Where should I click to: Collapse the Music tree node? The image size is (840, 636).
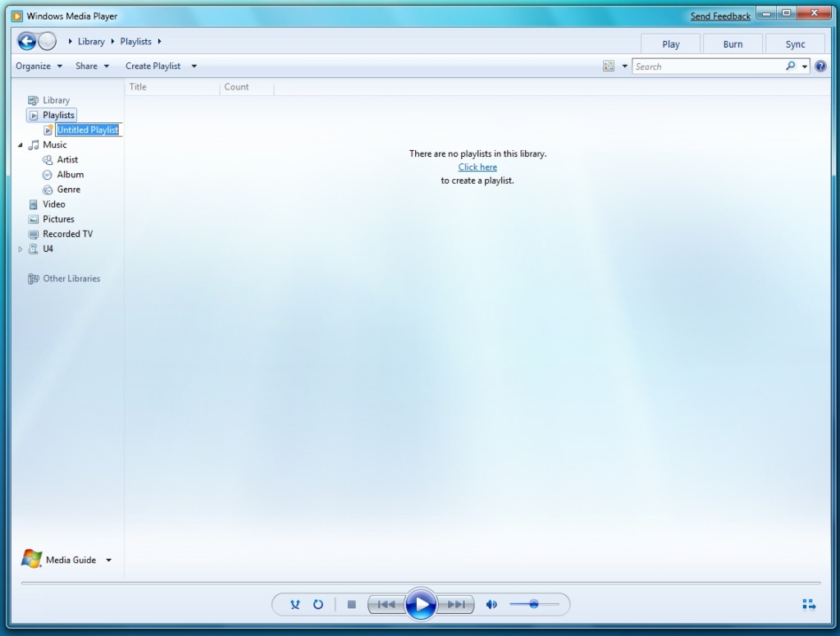pyautogui.click(x=21, y=144)
